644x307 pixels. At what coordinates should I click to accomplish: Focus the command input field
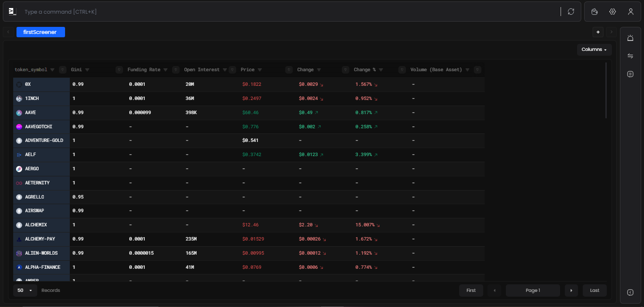tap(290, 11)
